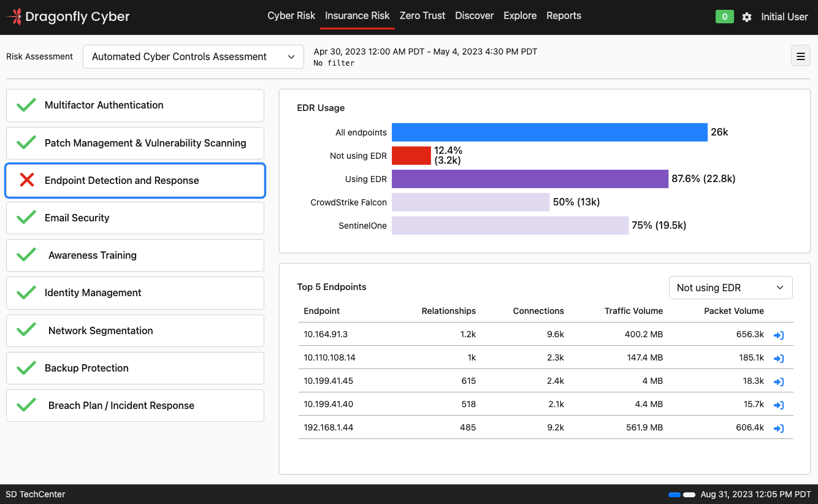
Task: Select the Email Security control item
Action: (135, 218)
